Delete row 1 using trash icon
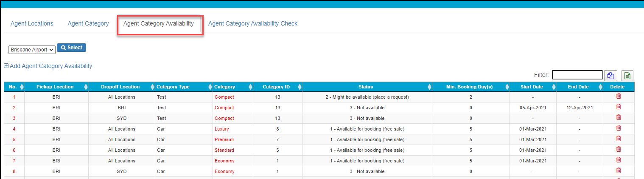Image resolution: width=644 pixels, height=179 pixels. click(618, 97)
